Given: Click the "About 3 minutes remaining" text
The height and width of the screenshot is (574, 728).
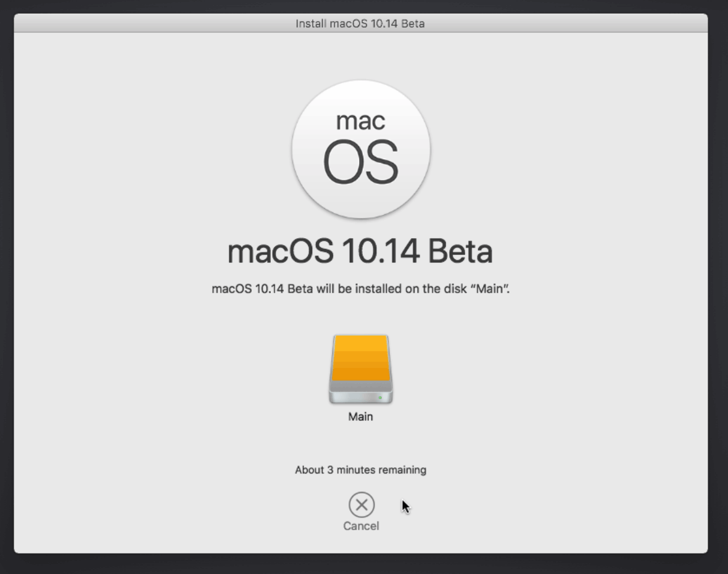Looking at the screenshot, I should click(x=361, y=470).
